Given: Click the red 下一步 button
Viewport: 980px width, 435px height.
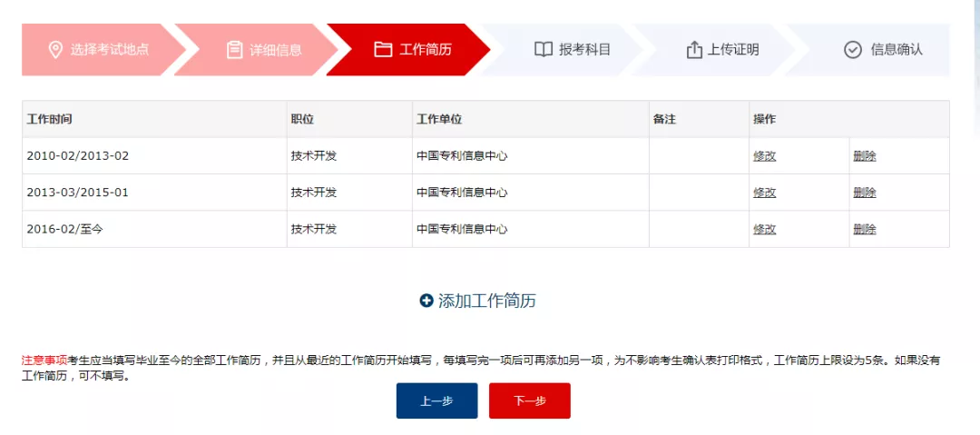Looking at the screenshot, I should [x=530, y=400].
